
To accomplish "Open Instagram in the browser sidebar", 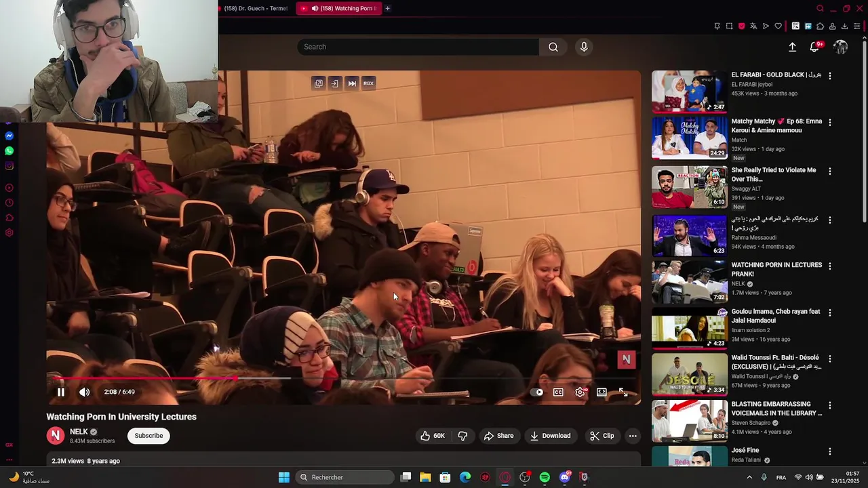I will click(9, 166).
